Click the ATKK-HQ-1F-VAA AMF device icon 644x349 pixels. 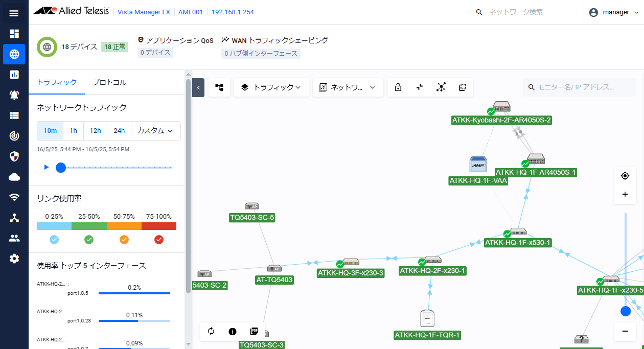[478, 165]
